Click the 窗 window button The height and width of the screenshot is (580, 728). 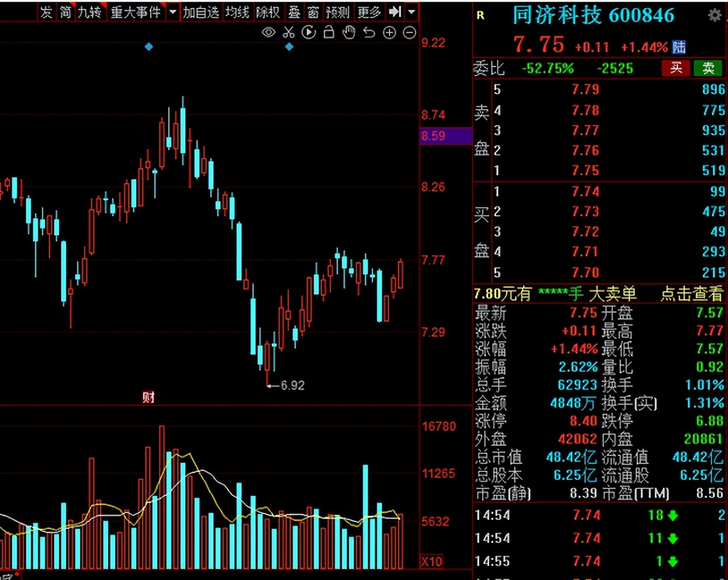point(313,11)
